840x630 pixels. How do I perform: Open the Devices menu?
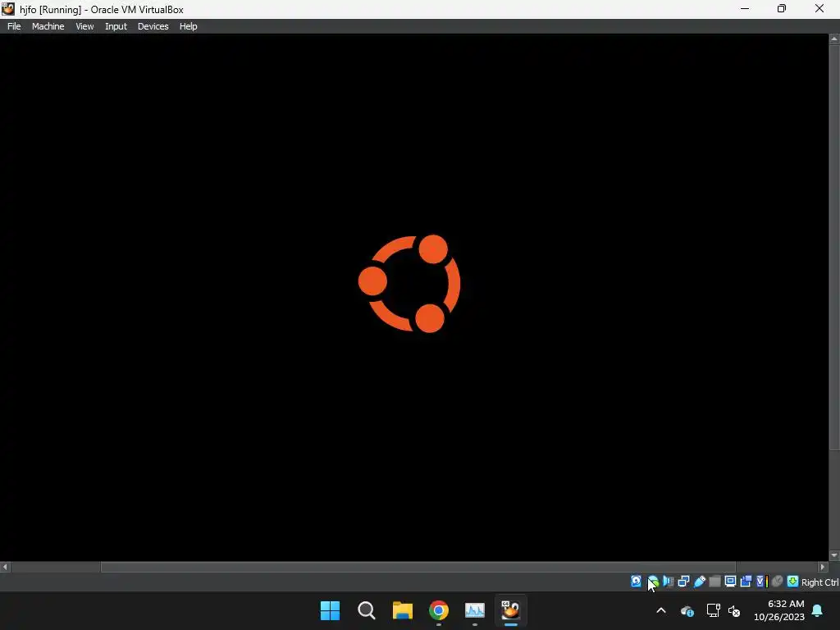153,26
